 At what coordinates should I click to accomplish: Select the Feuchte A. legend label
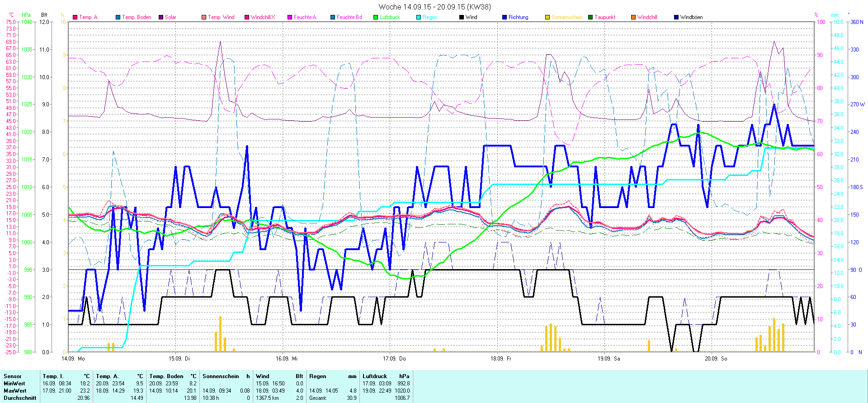tap(305, 17)
